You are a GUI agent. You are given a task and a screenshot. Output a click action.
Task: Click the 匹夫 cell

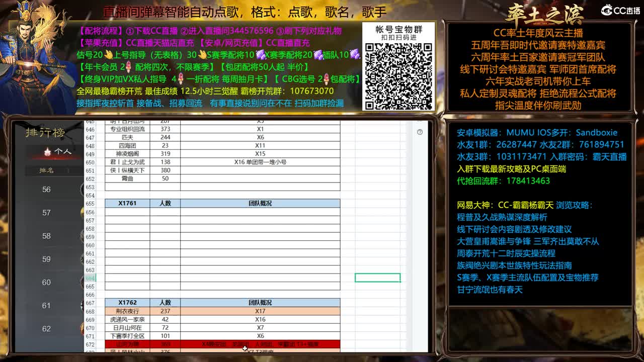(x=127, y=137)
